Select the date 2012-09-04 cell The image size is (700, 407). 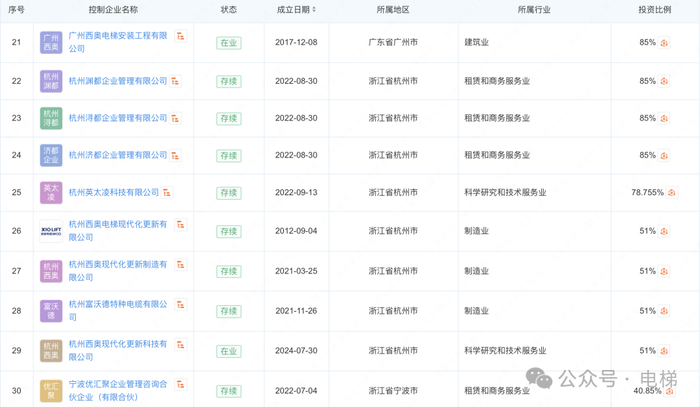coord(296,231)
